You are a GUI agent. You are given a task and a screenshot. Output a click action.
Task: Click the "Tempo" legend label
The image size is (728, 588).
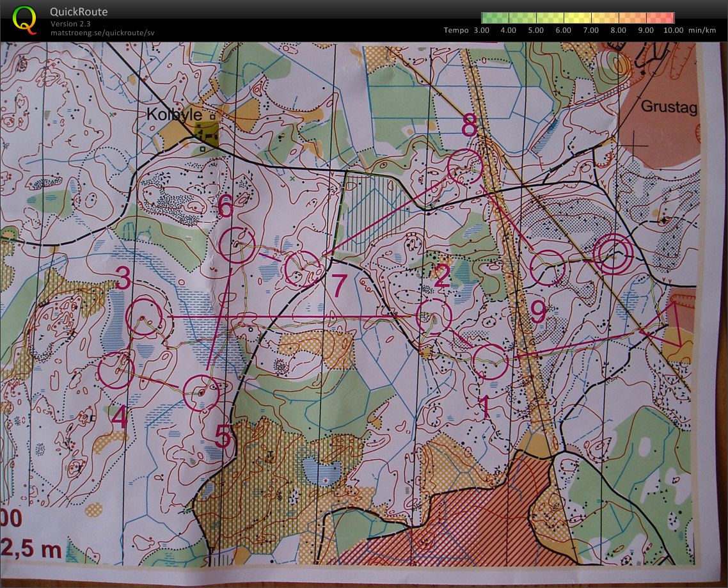click(x=456, y=30)
